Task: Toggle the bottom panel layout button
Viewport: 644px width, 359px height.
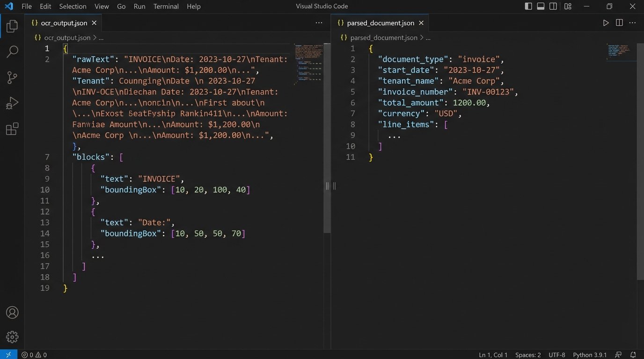Action: (541, 7)
